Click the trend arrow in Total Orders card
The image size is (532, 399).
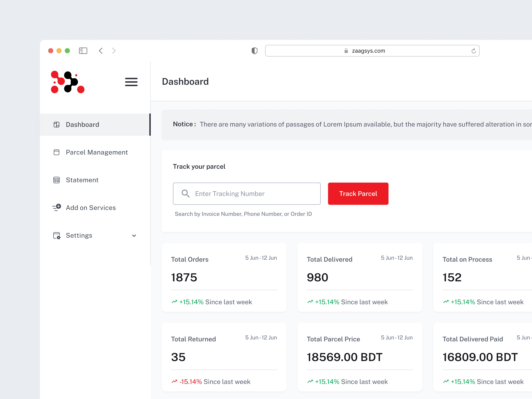coord(174,302)
